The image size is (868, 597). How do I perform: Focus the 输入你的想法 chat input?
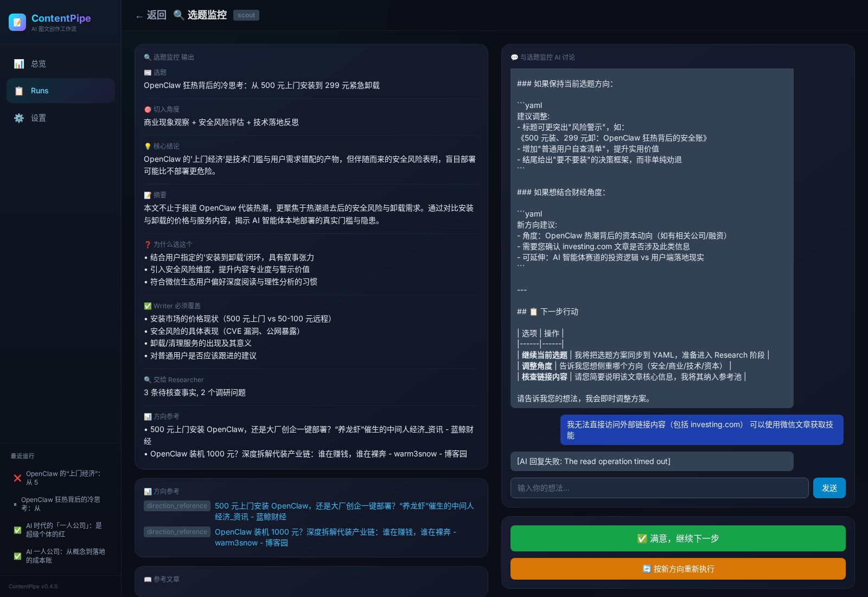pyautogui.click(x=659, y=488)
